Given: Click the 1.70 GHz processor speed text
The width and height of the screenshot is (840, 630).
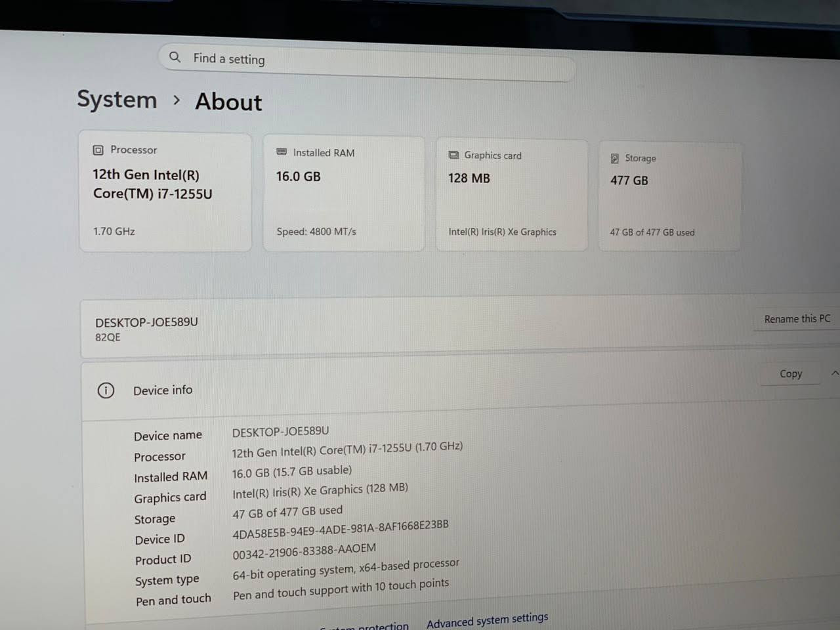Looking at the screenshot, I should pyautogui.click(x=114, y=231).
